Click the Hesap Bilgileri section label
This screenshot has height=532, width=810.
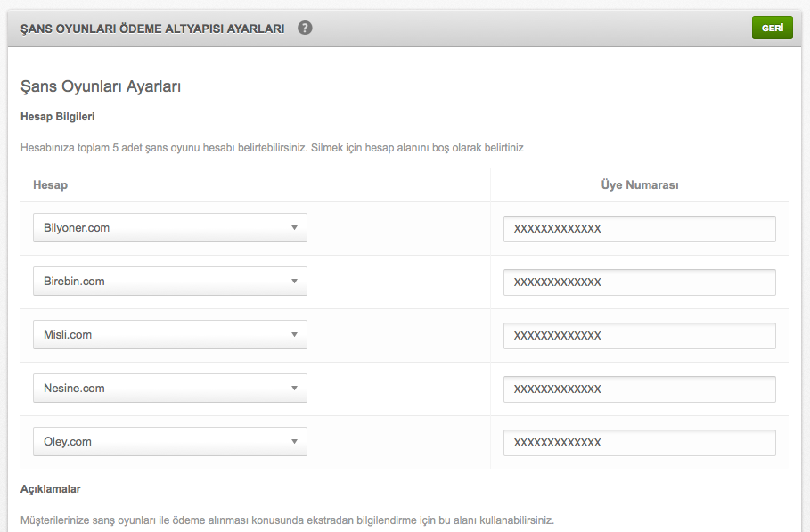[x=57, y=117]
